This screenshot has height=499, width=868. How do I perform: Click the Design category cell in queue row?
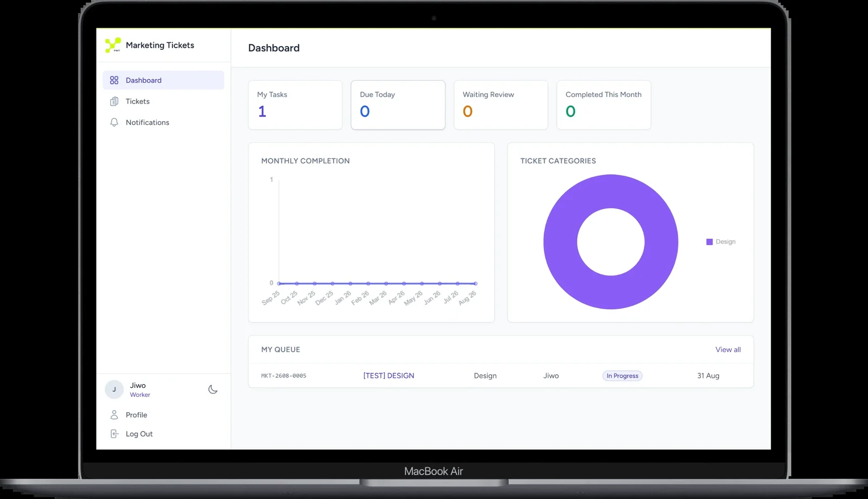pos(485,376)
